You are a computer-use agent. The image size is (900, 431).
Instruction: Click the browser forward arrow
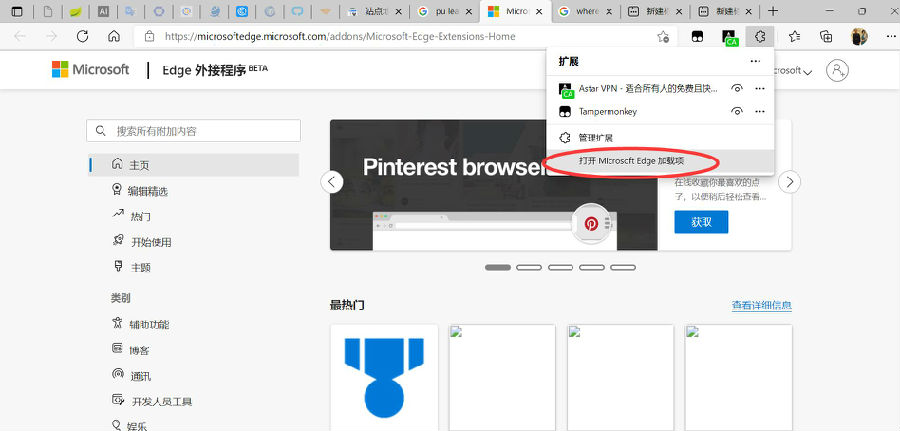(52, 37)
